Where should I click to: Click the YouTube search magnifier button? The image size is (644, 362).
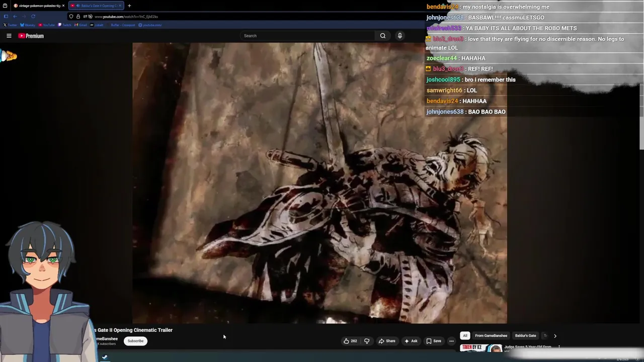pyautogui.click(x=383, y=36)
